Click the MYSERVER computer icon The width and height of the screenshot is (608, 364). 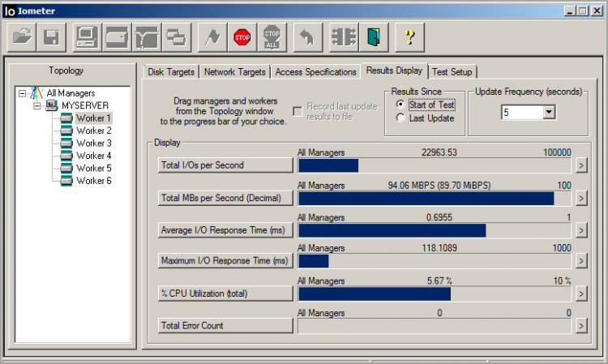(x=52, y=105)
